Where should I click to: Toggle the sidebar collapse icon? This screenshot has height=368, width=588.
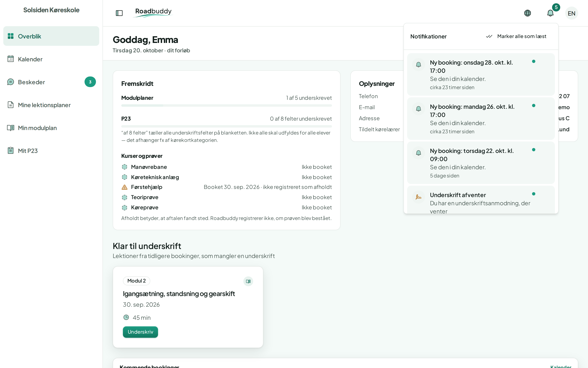pyautogui.click(x=119, y=13)
